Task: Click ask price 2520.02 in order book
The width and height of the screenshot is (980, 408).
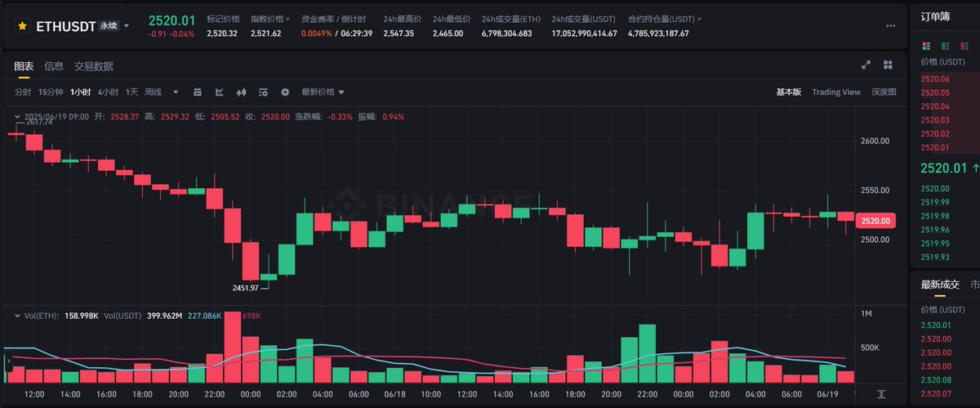Action: 934,133
